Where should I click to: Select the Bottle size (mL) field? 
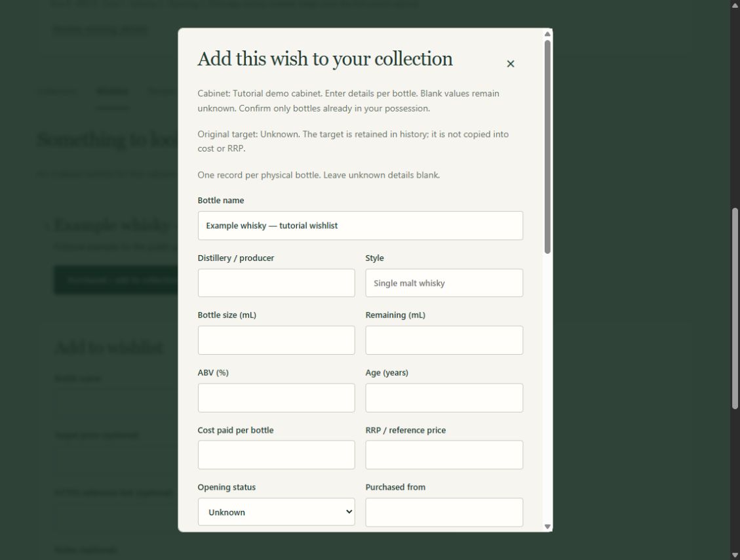coord(276,340)
